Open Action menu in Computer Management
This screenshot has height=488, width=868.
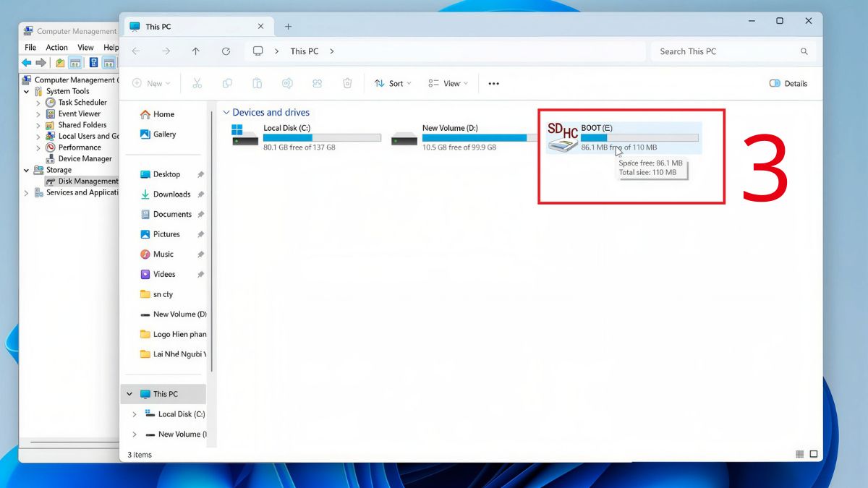click(57, 48)
